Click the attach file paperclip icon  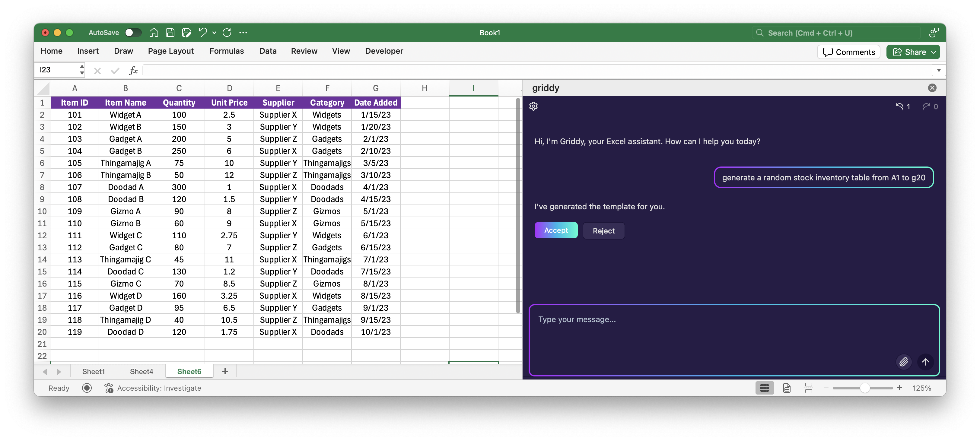(x=904, y=362)
